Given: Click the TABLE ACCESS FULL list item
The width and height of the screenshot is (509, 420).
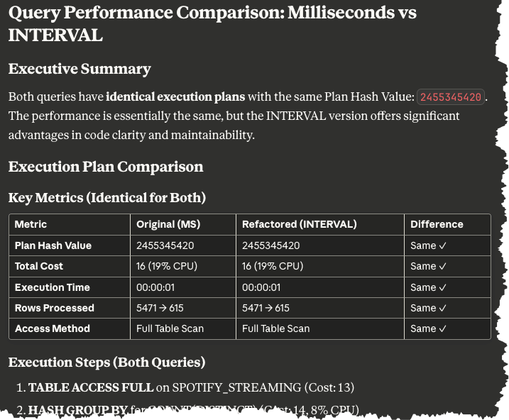Looking at the screenshot, I should click(91, 387).
